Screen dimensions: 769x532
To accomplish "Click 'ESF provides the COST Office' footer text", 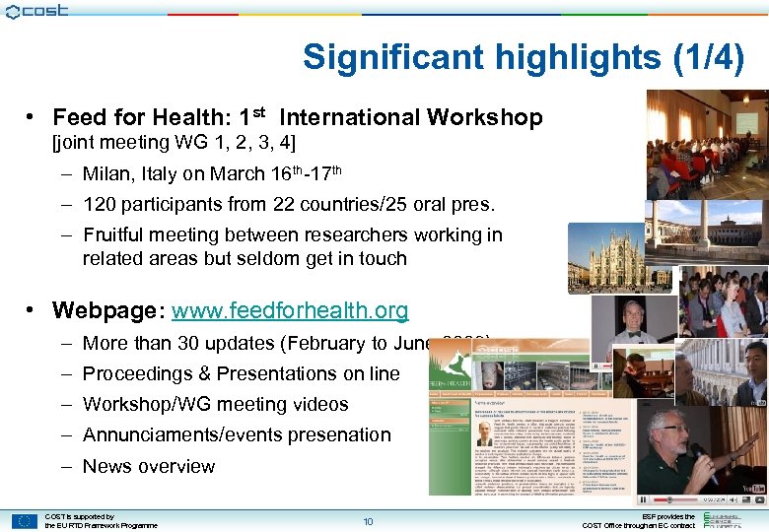I will pos(639,521).
